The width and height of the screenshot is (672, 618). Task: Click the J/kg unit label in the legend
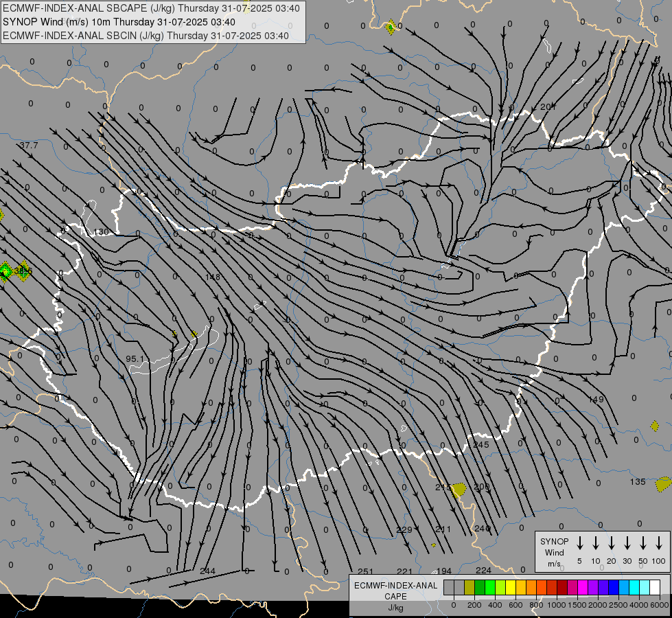(x=395, y=608)
